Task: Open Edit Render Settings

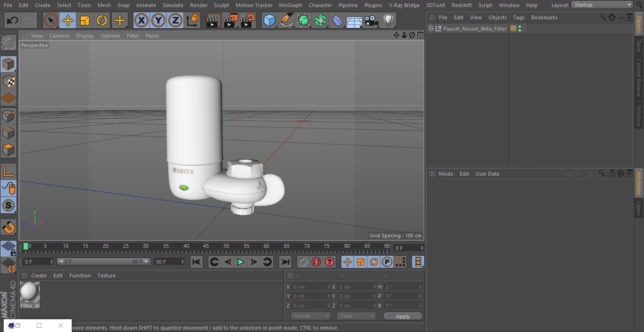Action: pyautogui.click(x=248, y=20)
